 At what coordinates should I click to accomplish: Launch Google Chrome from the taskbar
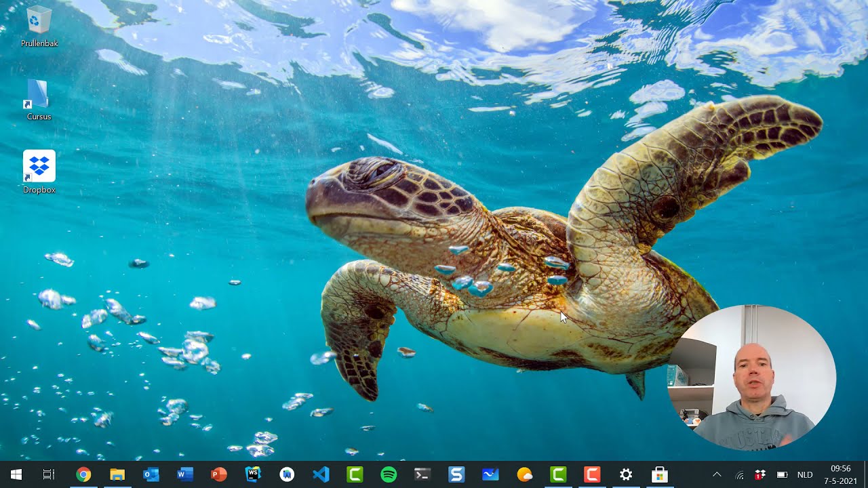tap(83, 474)
